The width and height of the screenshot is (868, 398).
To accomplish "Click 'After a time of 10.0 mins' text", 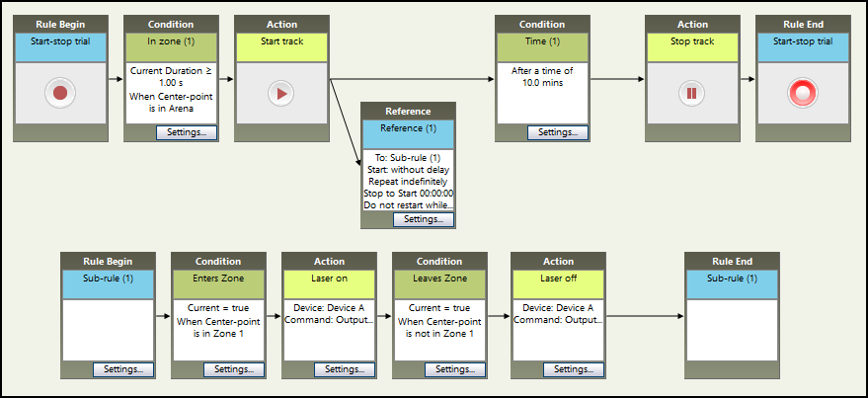I will [542, 76].
